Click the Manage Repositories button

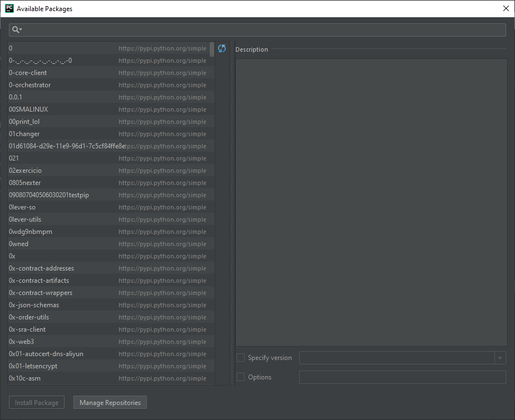coord(110,403)
